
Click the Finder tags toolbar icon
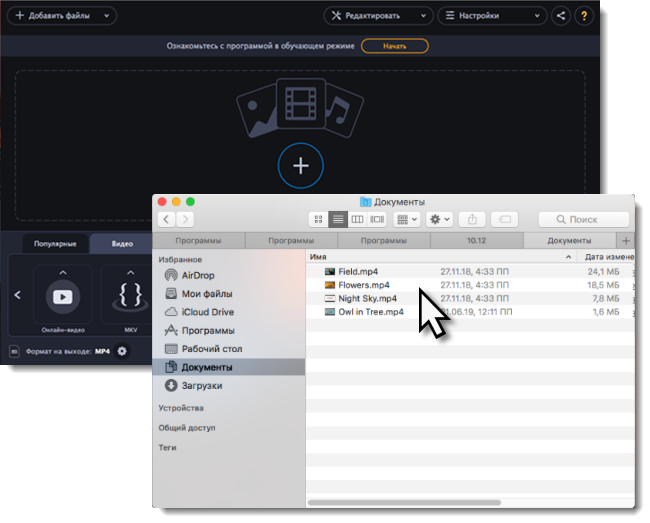(x=505, y=219)
